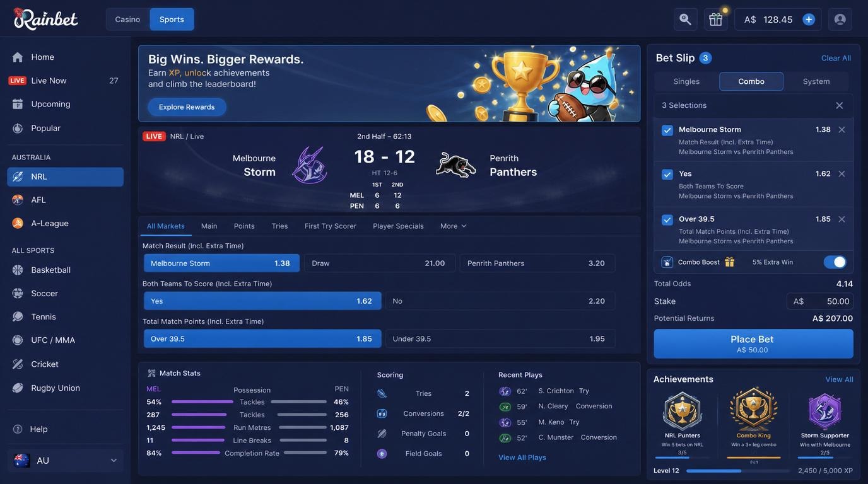The image size is (868, 484).
Task: Switch to the Sports tab
Action: point(172,20)
